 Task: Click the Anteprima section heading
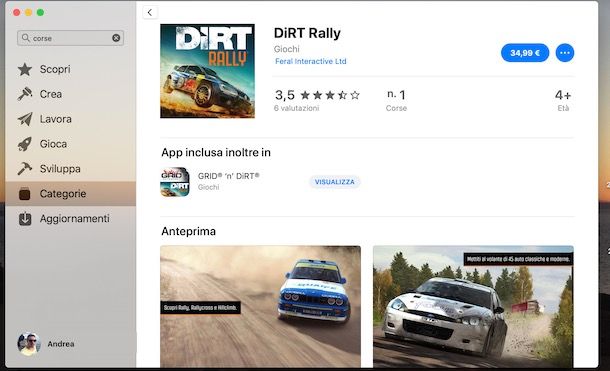[x=188, y=231]
